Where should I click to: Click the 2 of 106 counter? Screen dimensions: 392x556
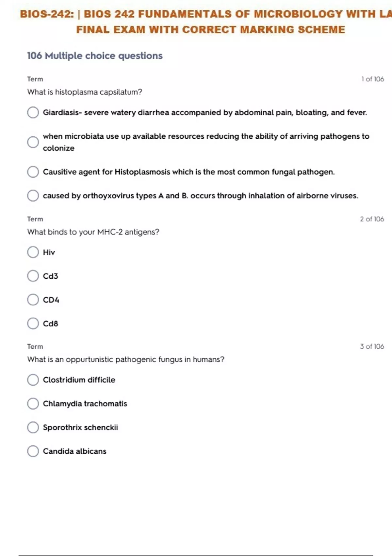372,219
